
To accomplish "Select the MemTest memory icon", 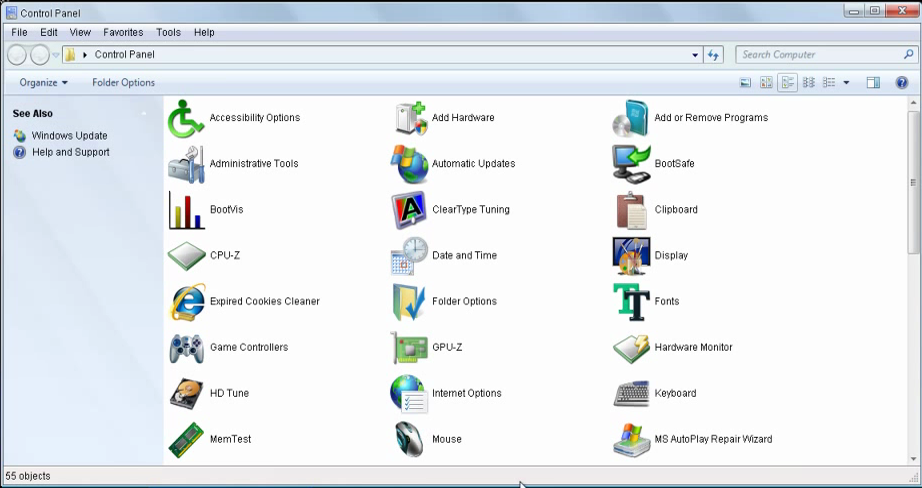I will [186, 439].
